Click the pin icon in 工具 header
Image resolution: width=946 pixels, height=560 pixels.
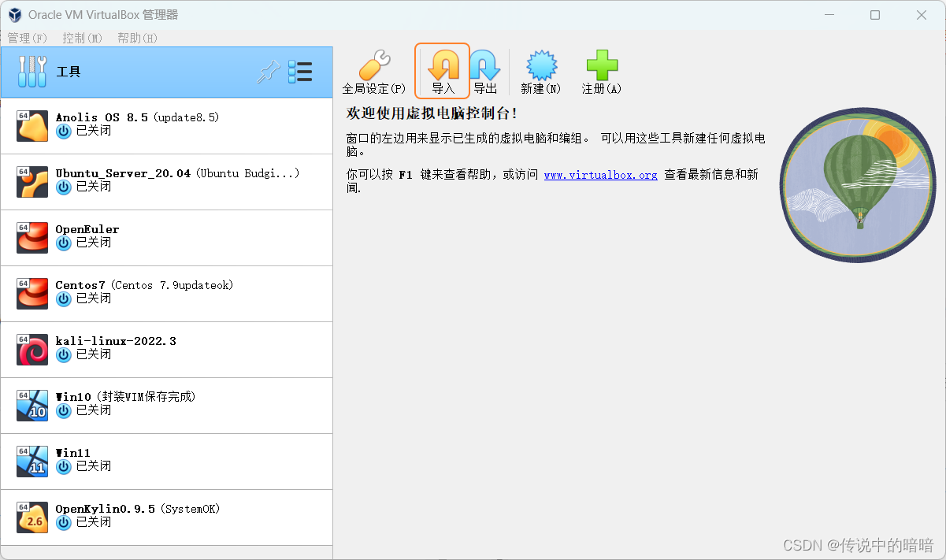pos(269,72)
